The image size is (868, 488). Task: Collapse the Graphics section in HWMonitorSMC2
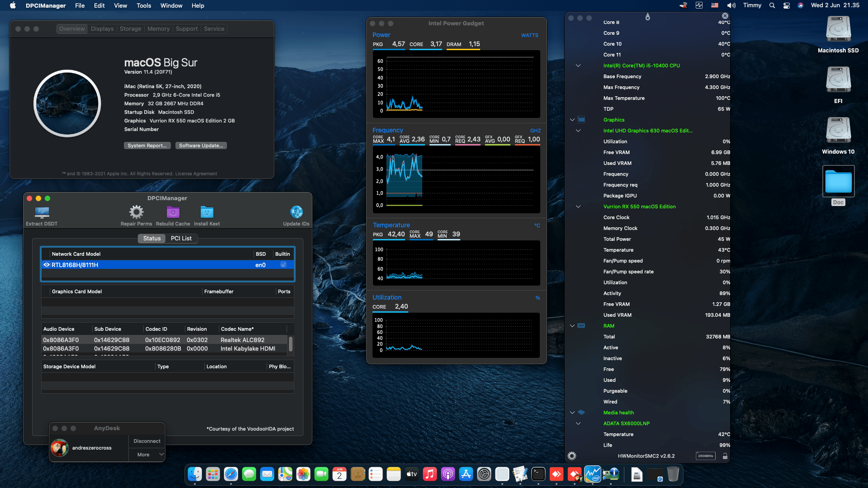coord(572,120)
